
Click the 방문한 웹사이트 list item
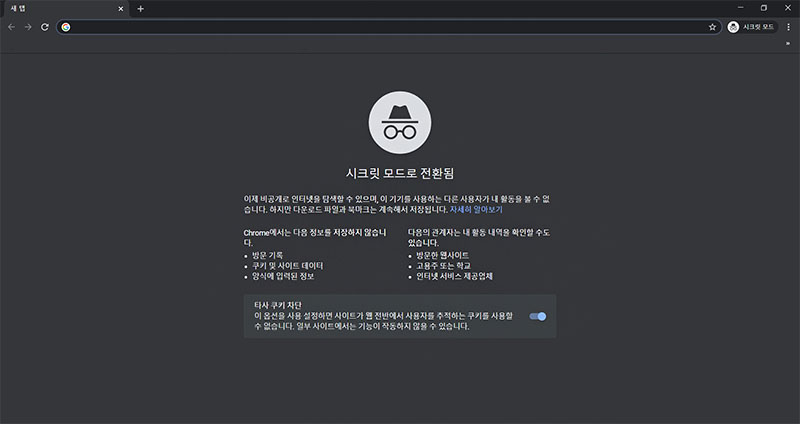[x=442, y=255]
